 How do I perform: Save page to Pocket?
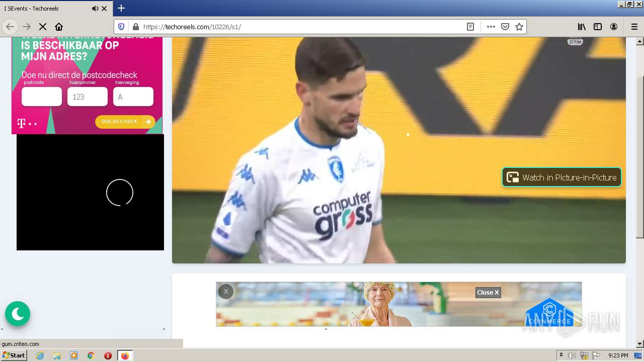[505, 27]
